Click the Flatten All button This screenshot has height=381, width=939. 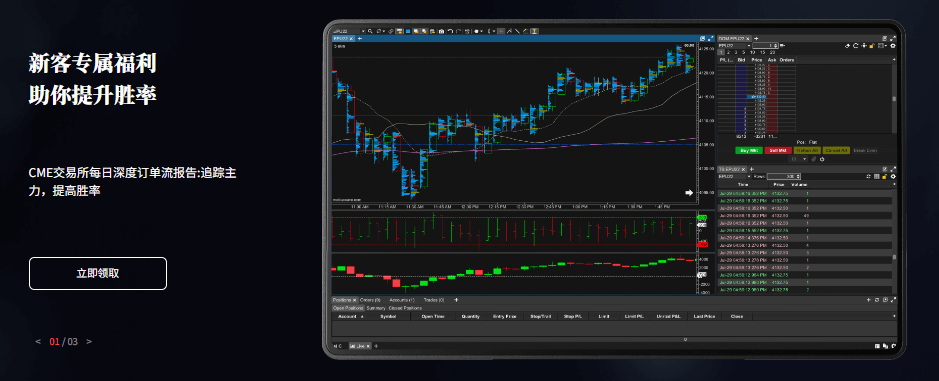(807, 150)
